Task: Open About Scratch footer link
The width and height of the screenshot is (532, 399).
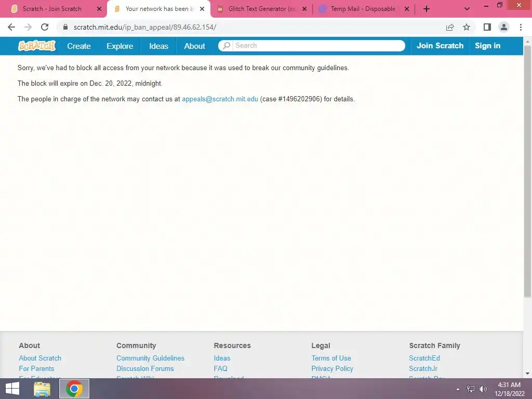Action: (x=40, y=358)
